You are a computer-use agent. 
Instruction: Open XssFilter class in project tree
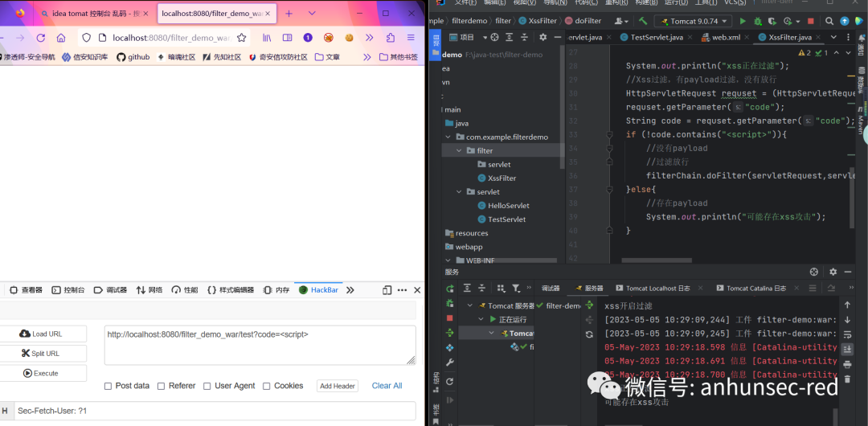pyautogui.click(x=497, y=178)
